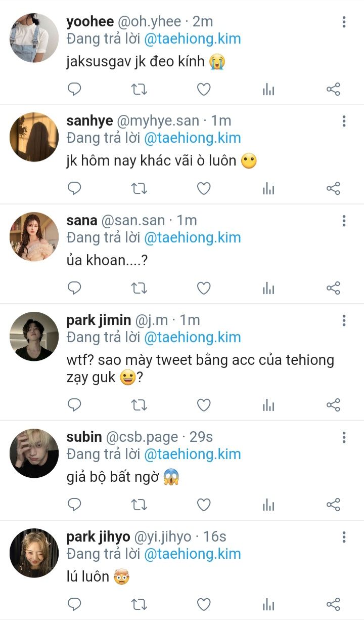The height and width of the screenshot is (620, 364).
Task: Retweet park jihyo's reply
Action: (139, 604)
